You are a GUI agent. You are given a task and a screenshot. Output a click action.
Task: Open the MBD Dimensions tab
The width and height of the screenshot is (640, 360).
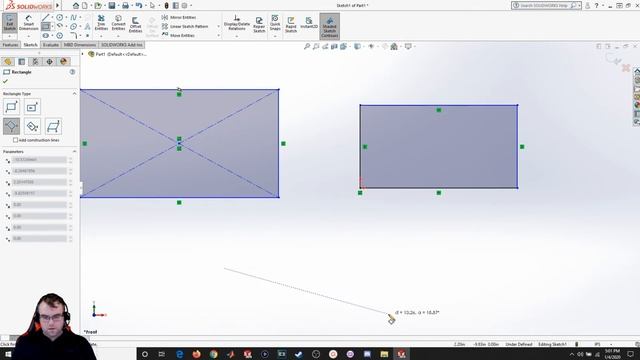(80, 45)
